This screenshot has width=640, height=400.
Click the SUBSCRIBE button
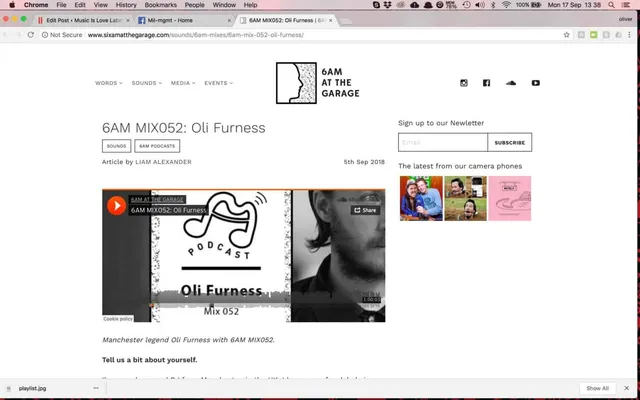point(509,142)
